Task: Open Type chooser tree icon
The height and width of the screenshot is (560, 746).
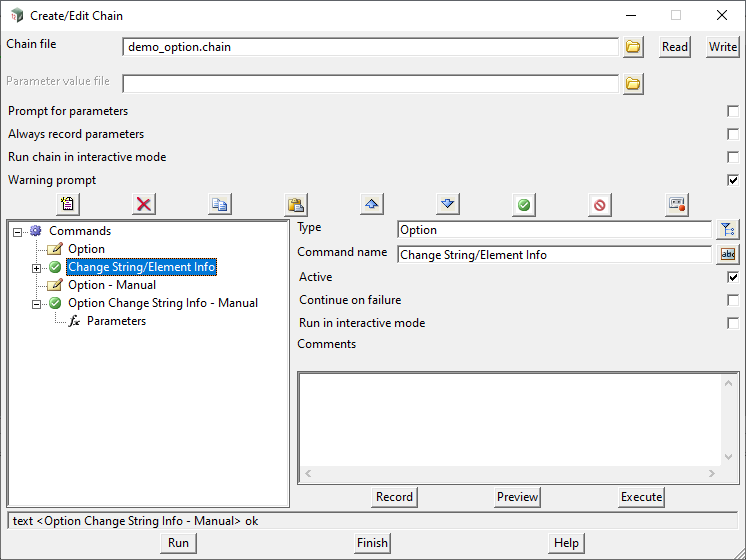Action: pos(728,230)
